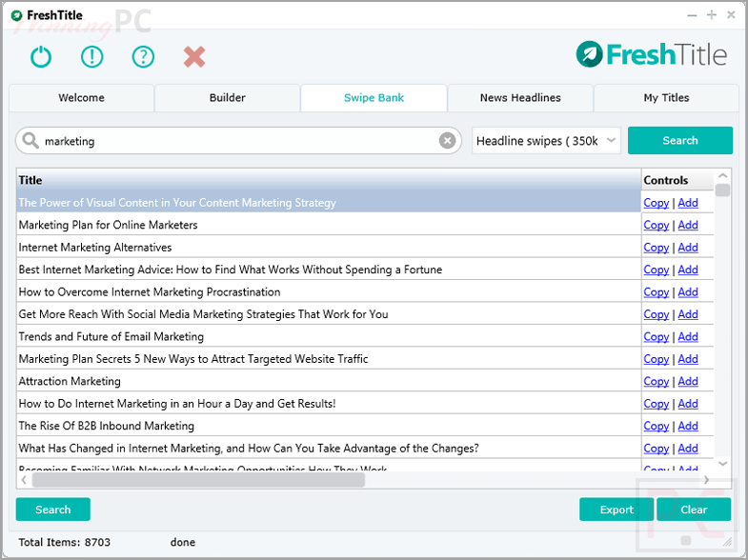The width and height of the screenshot is (748, 560).
Task: Click 'Total Items: 8703' in status bar
Action: click(65, 542)
